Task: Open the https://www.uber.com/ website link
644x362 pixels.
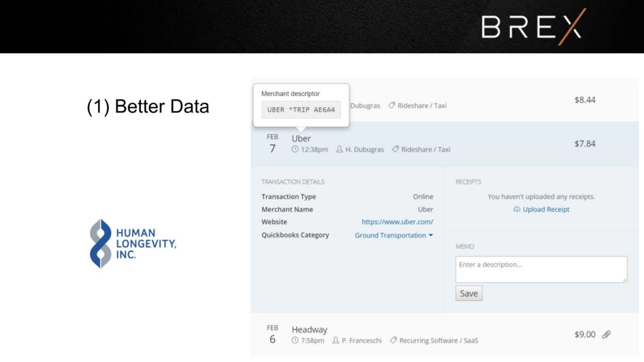Action: point(397,222)
